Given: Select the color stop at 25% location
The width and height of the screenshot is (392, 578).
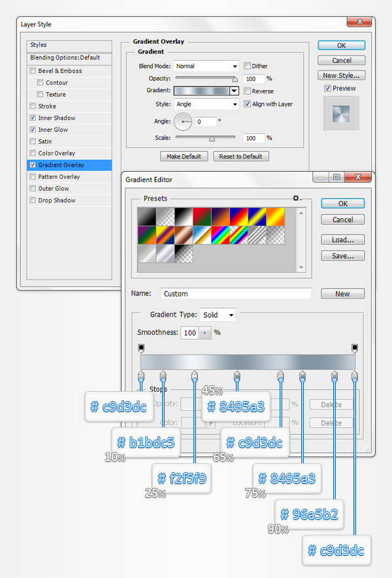Looking at the screenshot, I should (x=194, y=376).
